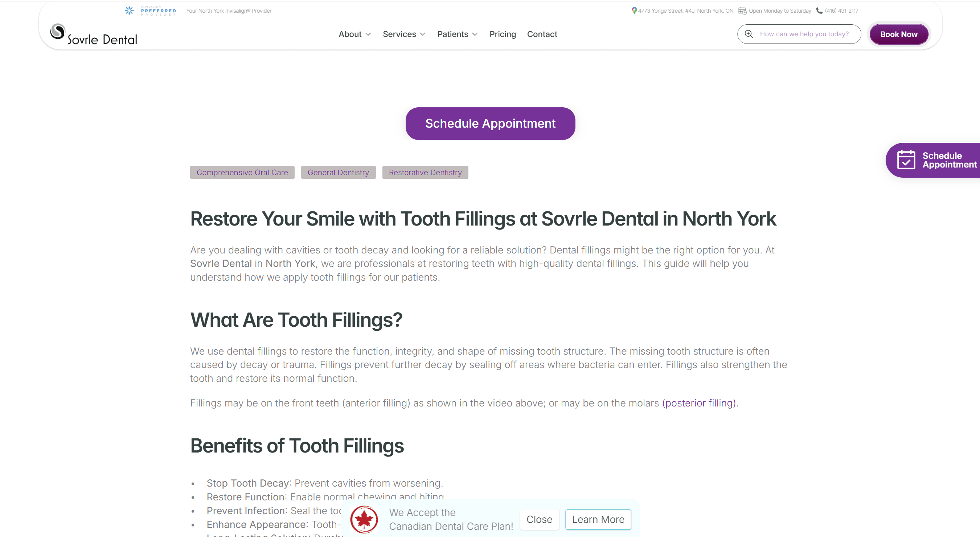The image size is (980, 537).
Task: Open the Services dropdown
Action: pyautogui.click(x=403, y=34)
